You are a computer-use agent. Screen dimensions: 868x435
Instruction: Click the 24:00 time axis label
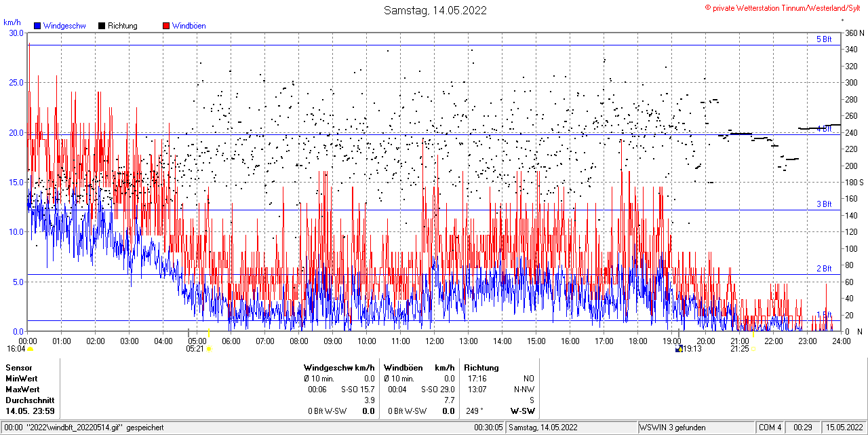tap(842, 341)
